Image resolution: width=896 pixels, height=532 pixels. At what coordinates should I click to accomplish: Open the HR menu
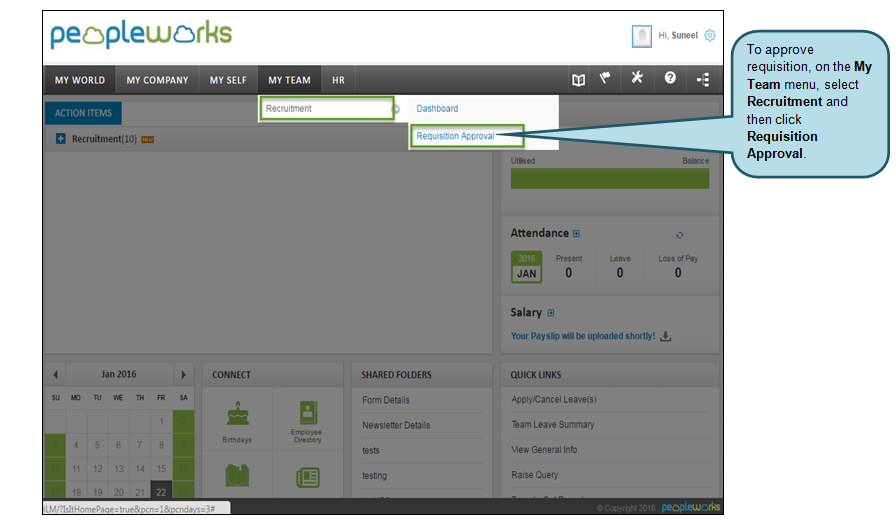(338, 80)
